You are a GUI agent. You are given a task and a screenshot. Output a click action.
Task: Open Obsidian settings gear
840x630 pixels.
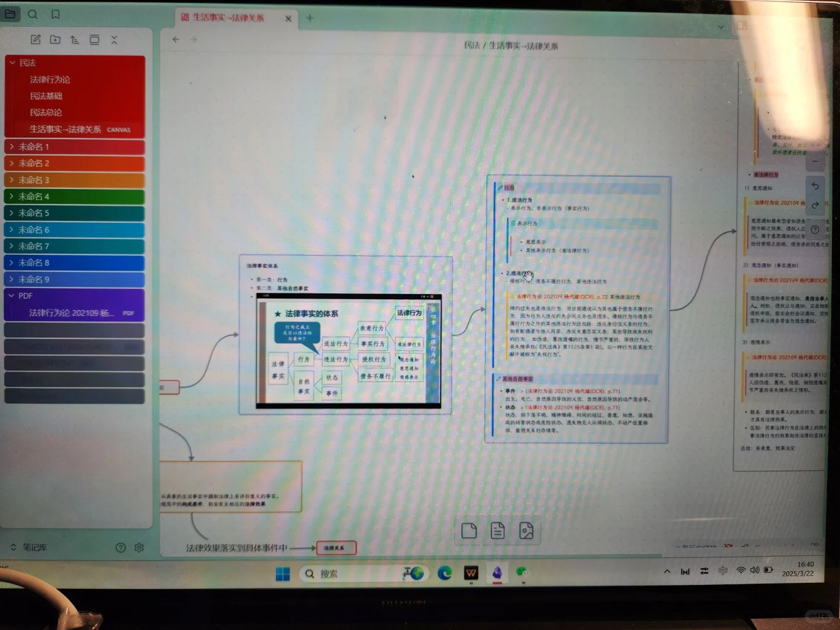click(x=139, y=547)
